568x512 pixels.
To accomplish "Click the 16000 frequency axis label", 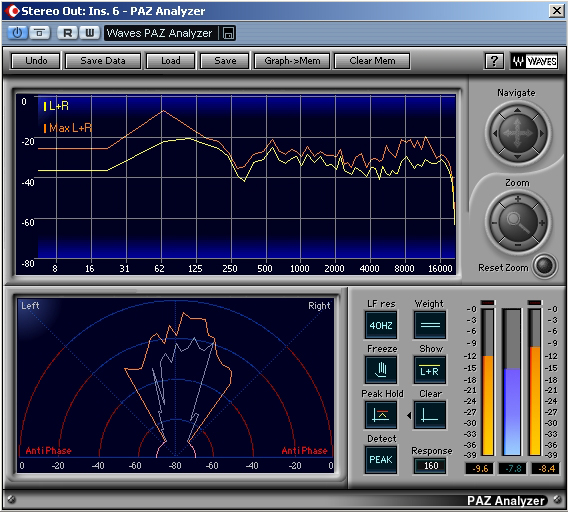I will click(440, 269).
